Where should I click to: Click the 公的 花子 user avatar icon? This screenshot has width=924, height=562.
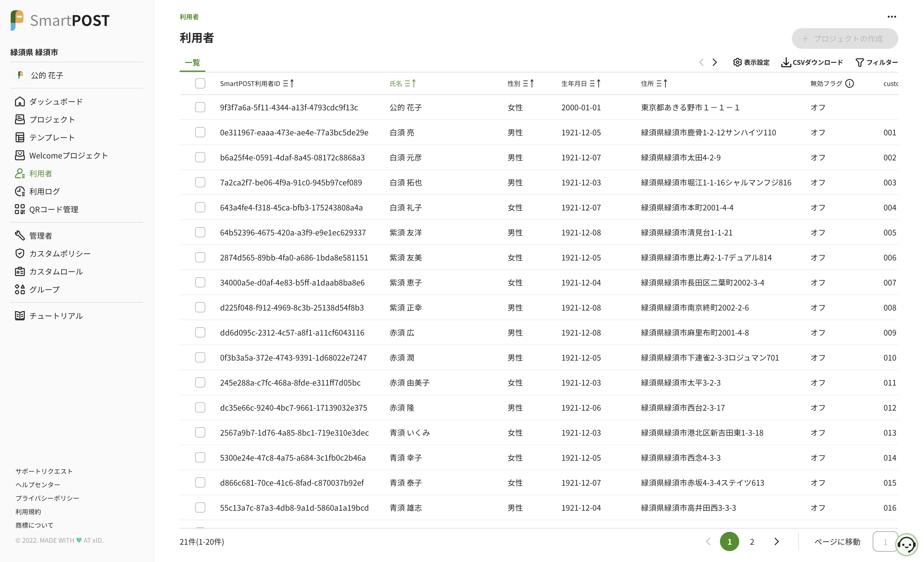pos(21,75)
